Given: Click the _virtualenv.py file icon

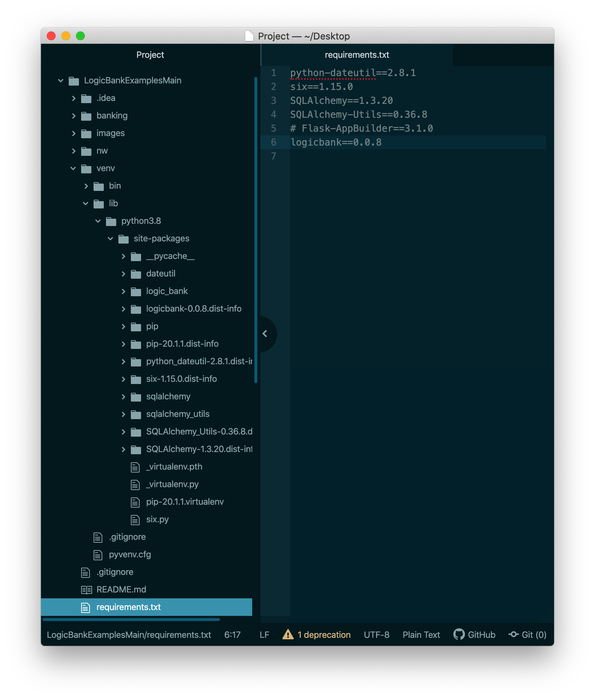Looking at the screenshot, I should [135, 485].
